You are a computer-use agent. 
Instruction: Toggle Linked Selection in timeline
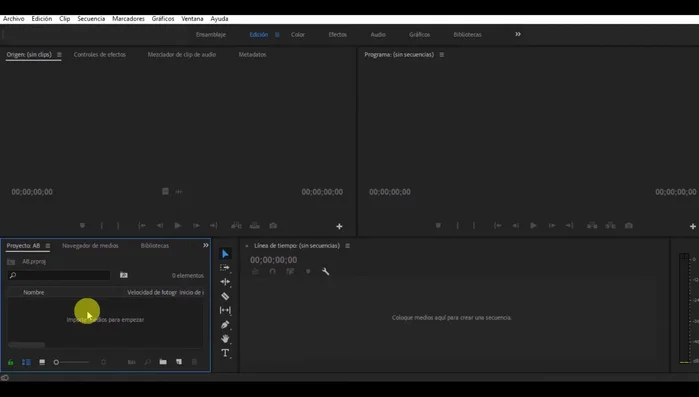click(x=290, y=271)
